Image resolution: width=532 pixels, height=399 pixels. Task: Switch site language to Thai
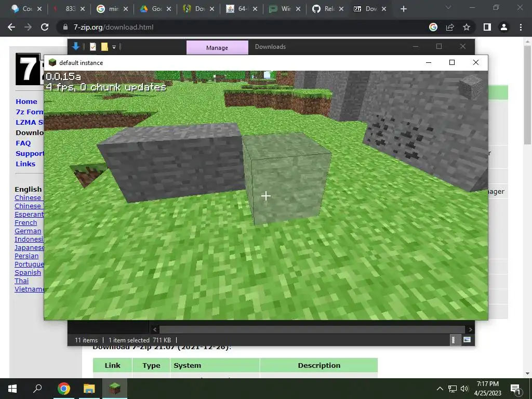(22, 281)
